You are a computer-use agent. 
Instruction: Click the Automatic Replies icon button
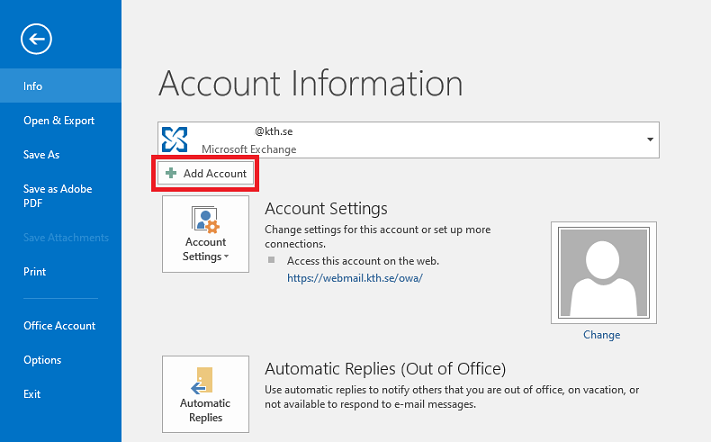(205, 381)
